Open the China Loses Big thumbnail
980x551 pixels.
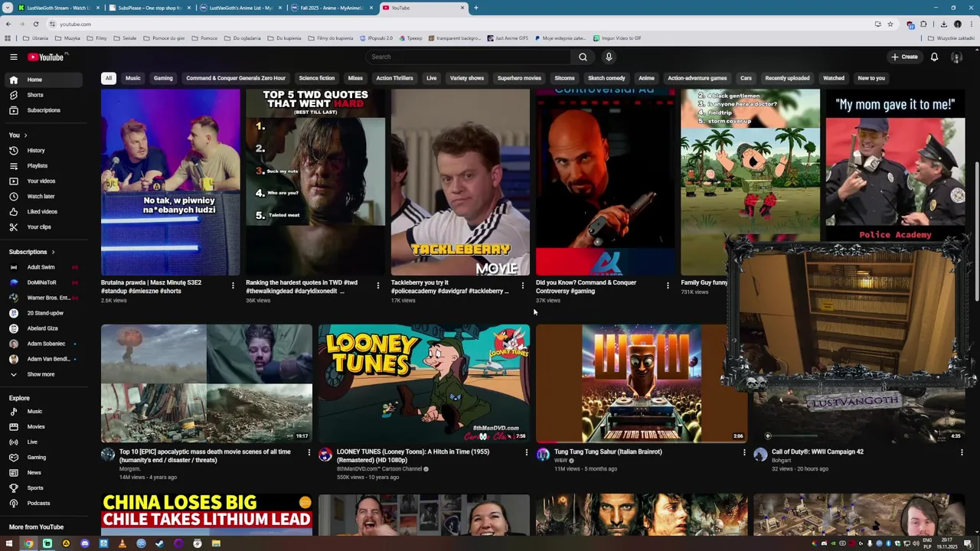click(207, 514)
